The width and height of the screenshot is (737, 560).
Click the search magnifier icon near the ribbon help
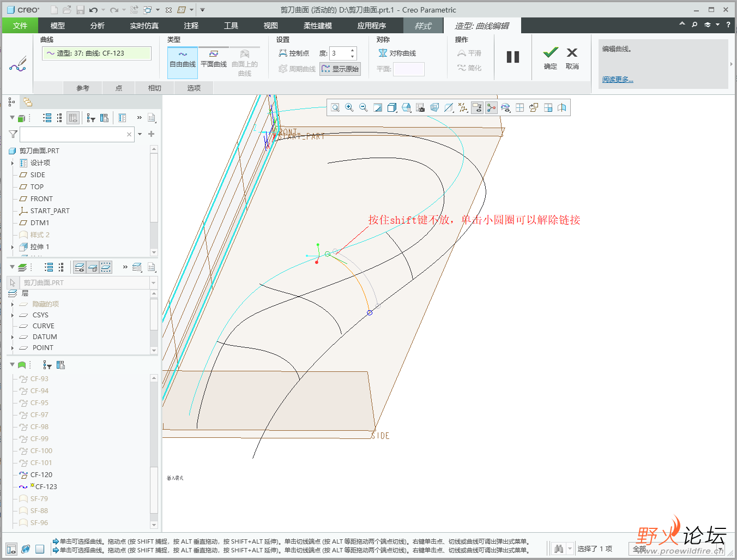(694, 25)
